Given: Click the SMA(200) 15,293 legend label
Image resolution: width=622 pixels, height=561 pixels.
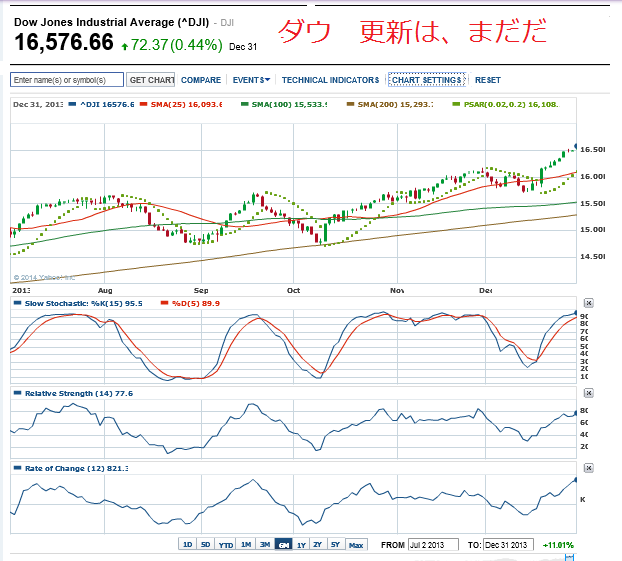Looking at the screenshot, I should (395, 105).
